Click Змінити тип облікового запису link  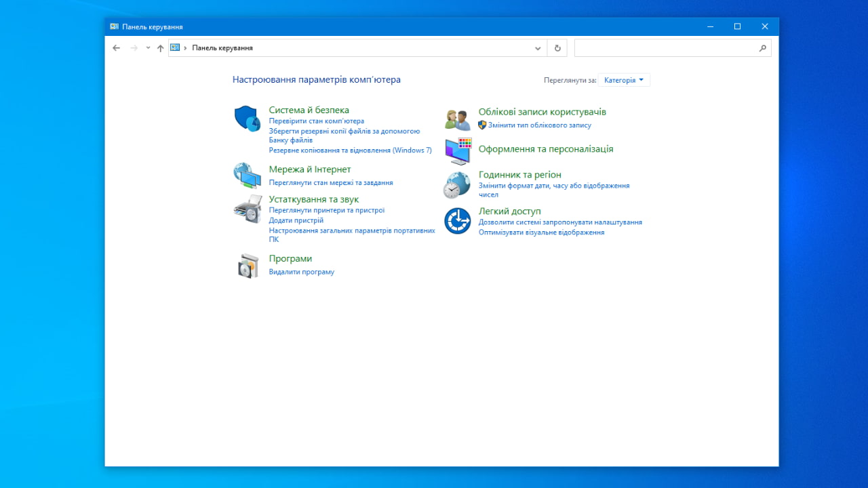pos(540,125)
